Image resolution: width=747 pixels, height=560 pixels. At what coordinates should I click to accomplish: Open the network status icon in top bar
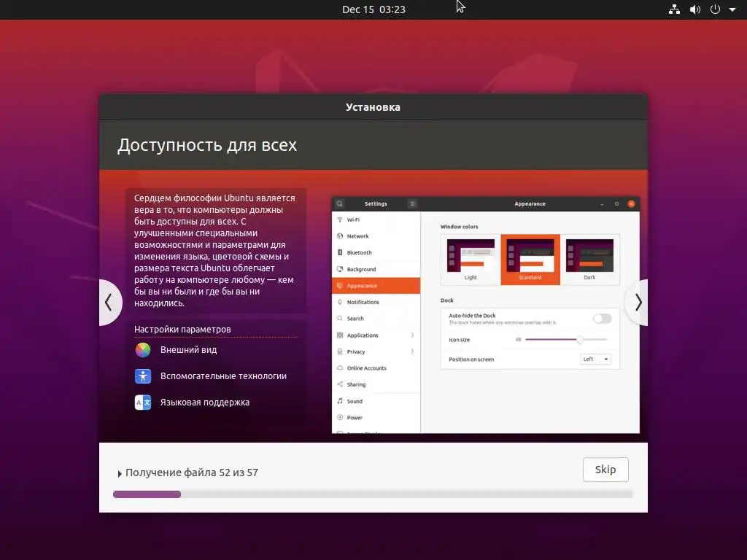coord(674,9)
